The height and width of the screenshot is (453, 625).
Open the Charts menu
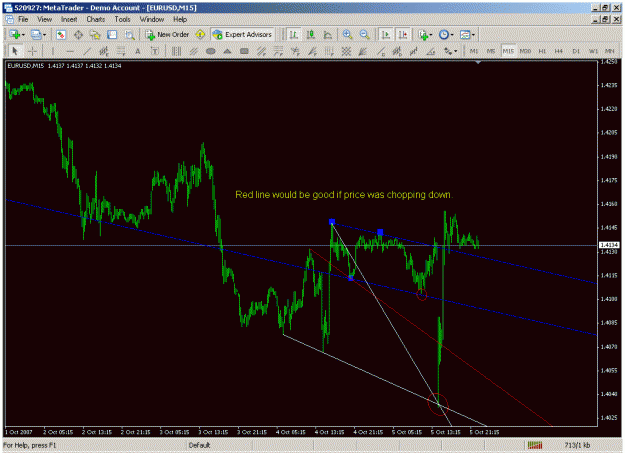click(x=96, y=19)
